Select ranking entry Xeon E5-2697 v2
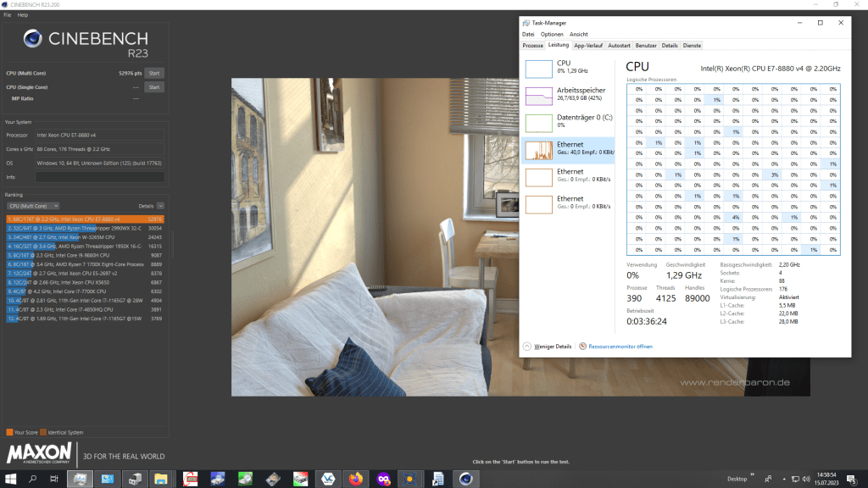The width and height of the screenshot is (868, 488). click(x=86, y=274)
